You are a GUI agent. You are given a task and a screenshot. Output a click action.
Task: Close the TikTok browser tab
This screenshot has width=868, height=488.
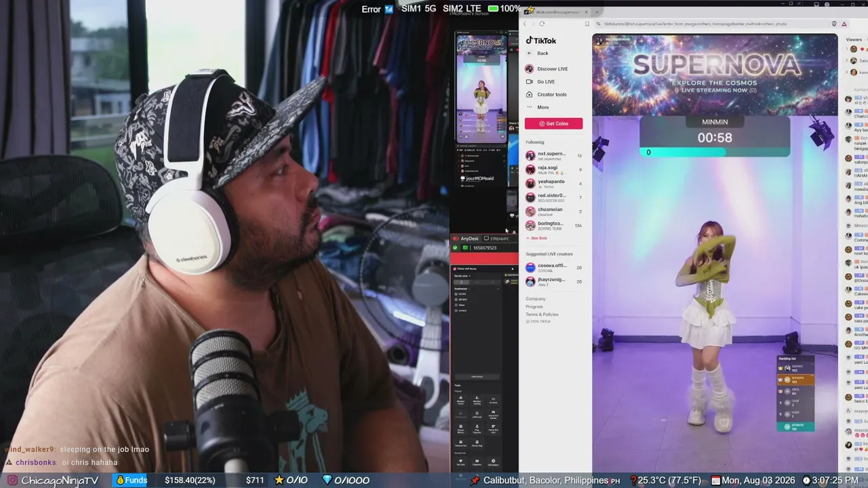(x=587, y=12)
